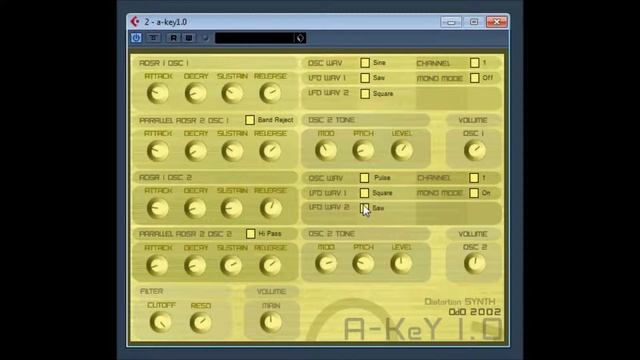Toggle OSC 1 Mono Mode Off box
Screen dimensions: 640x360
474,78
